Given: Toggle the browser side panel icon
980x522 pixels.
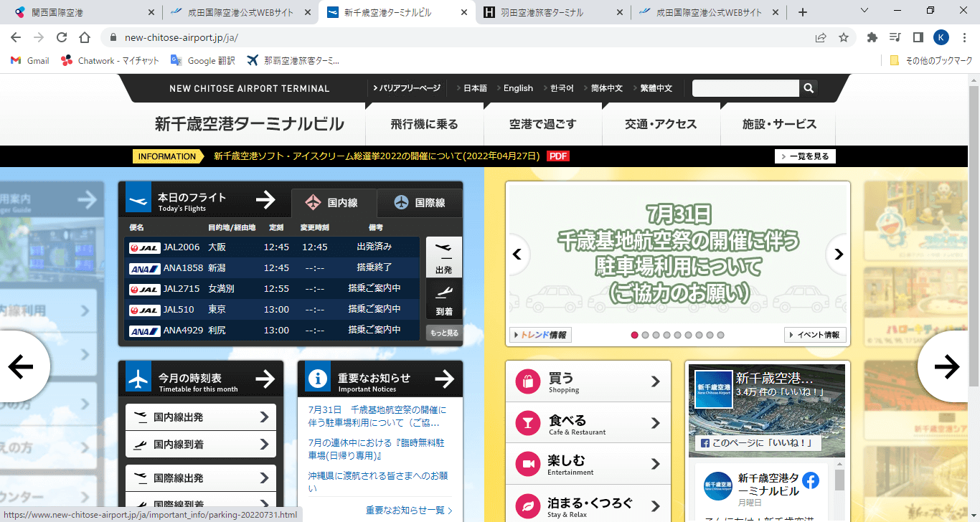Looking at the screenshot, I should pyautogui.click(x=918, y=37).
